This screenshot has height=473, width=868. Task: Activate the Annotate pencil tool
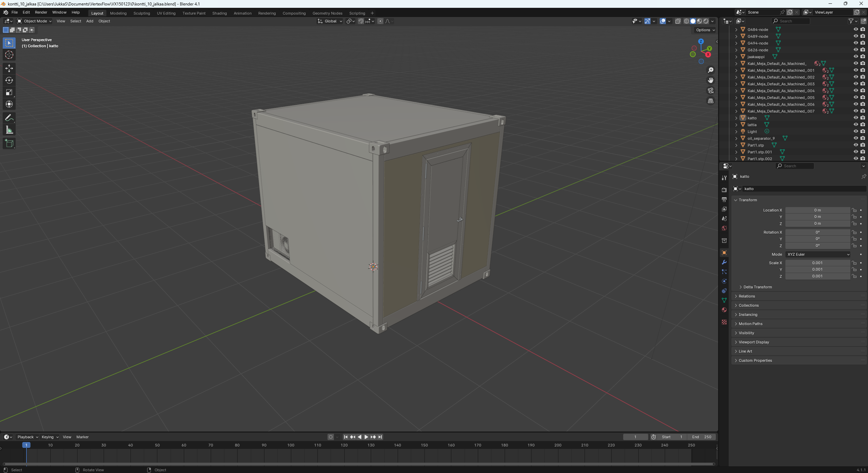point(9,118)
